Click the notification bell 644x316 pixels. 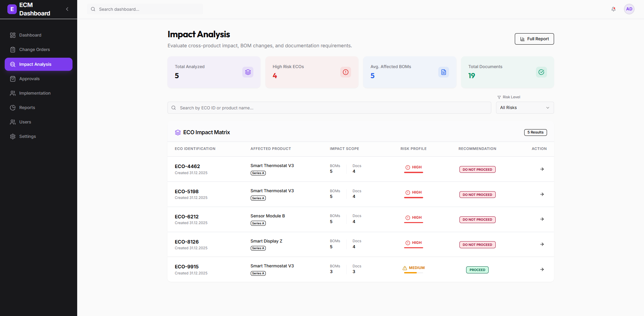(x=613, y=9)
